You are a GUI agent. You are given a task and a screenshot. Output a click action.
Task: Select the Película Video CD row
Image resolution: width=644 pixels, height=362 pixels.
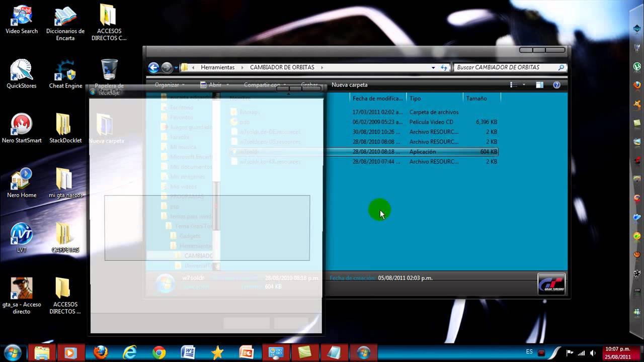click(x=363, y=122)
